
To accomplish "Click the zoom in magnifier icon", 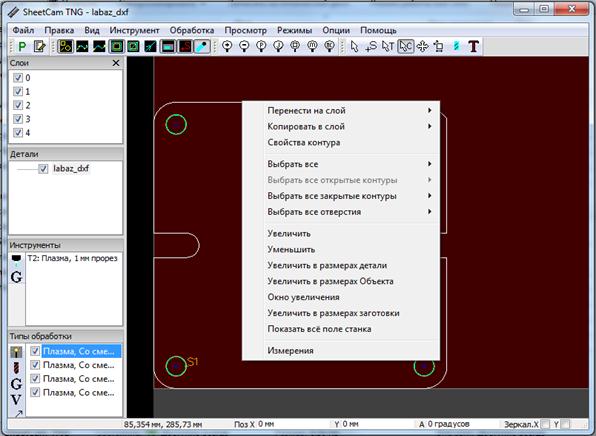I will [x=227, y=46].
